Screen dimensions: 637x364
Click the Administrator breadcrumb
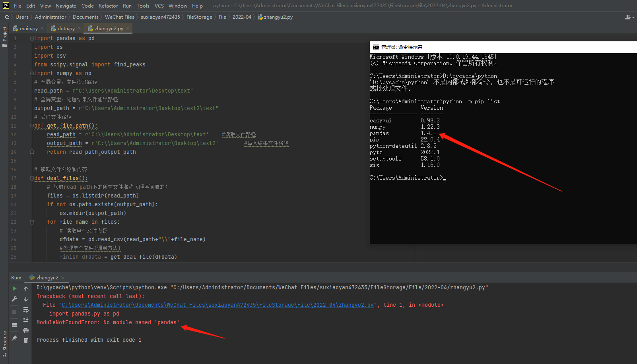coord(50,17)
